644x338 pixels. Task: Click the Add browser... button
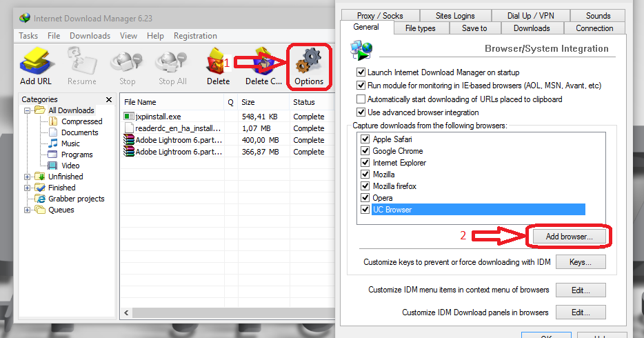coord(570,236)
